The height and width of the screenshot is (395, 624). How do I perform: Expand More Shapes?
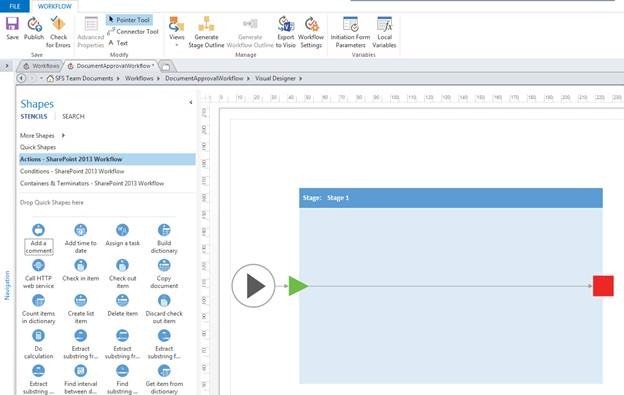(42, 136)
